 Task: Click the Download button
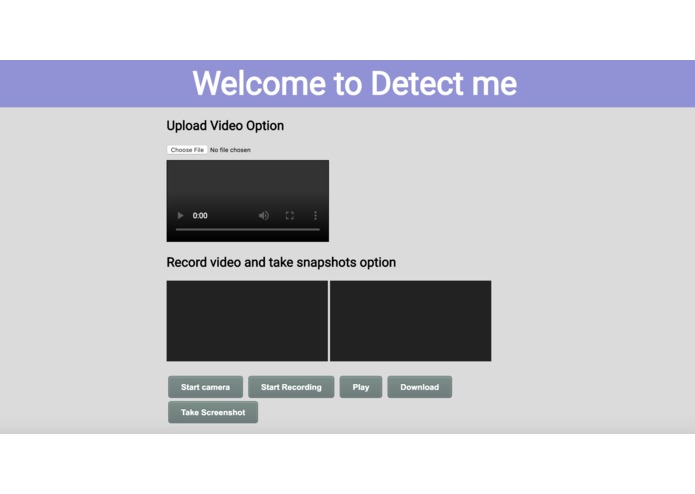(420, 387)
